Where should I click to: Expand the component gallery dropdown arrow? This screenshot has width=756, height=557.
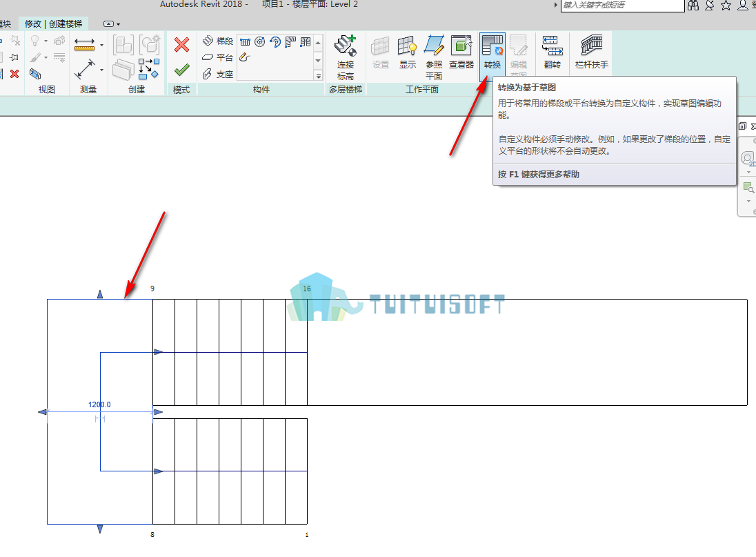(318, 76)
